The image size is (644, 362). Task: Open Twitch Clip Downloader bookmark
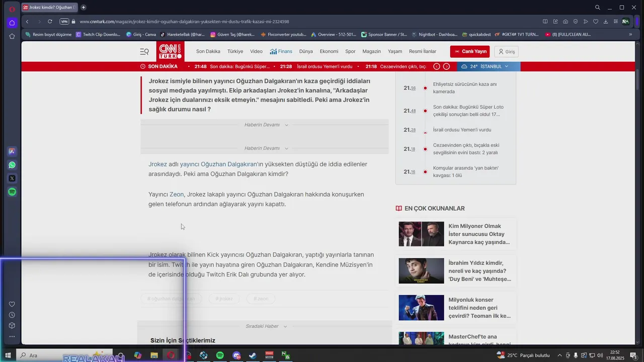(98, 34)
